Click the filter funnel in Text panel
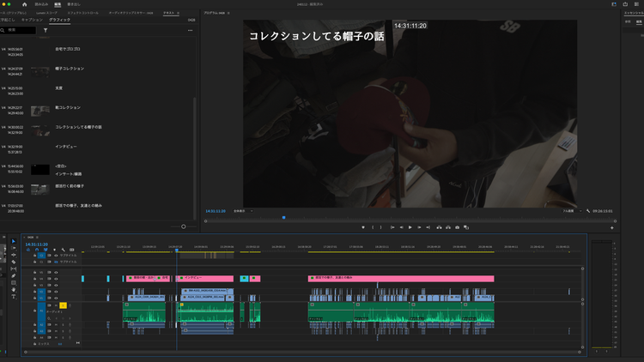This screenshot has height=362, width=644. (46, 30)
